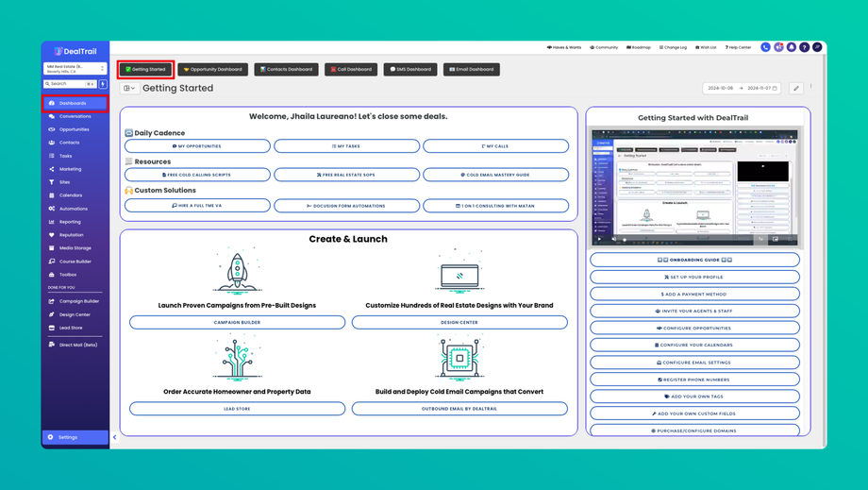Screen dimensions: 868x490
Task: Play the Getting Started video
Action: [x=599, y=239]
